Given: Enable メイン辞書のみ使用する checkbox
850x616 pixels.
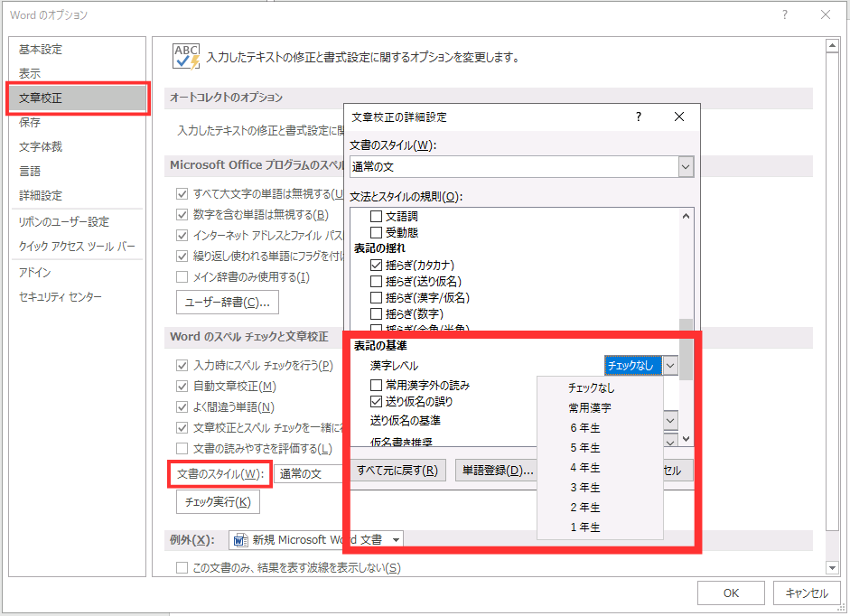Looking at the screenshot, I should tap(182, 277).
